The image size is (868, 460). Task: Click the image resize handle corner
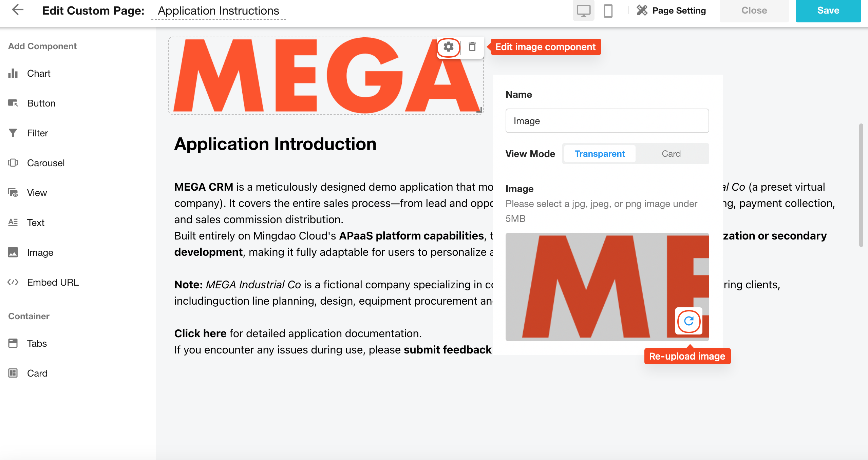[x=479, y=110]
